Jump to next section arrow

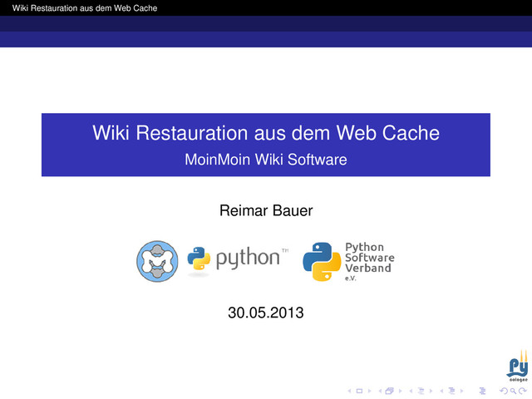click(462, 391)
